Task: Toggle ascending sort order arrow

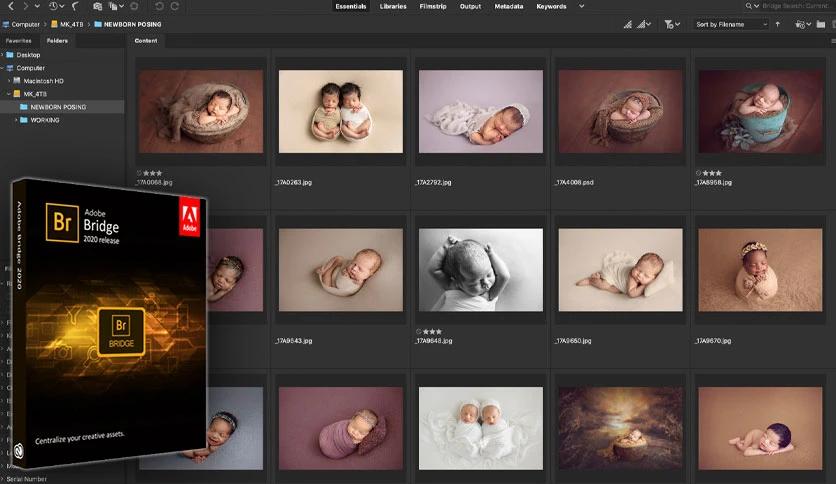Action: 778,25
